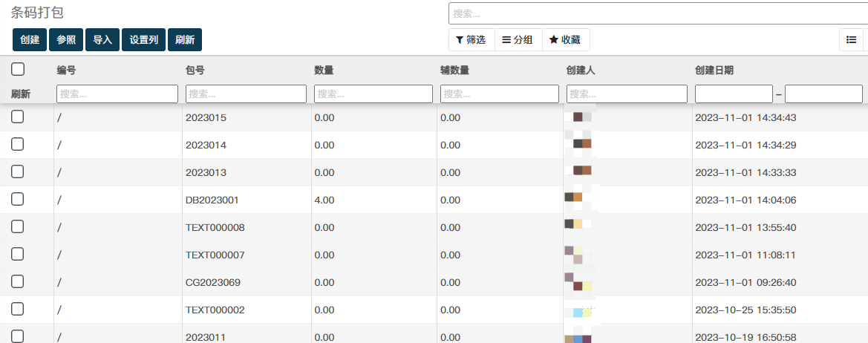The width and height of the screenshot is (868, 343).
Task: Open the TEXT000008 package record
Action: [215, 227]
